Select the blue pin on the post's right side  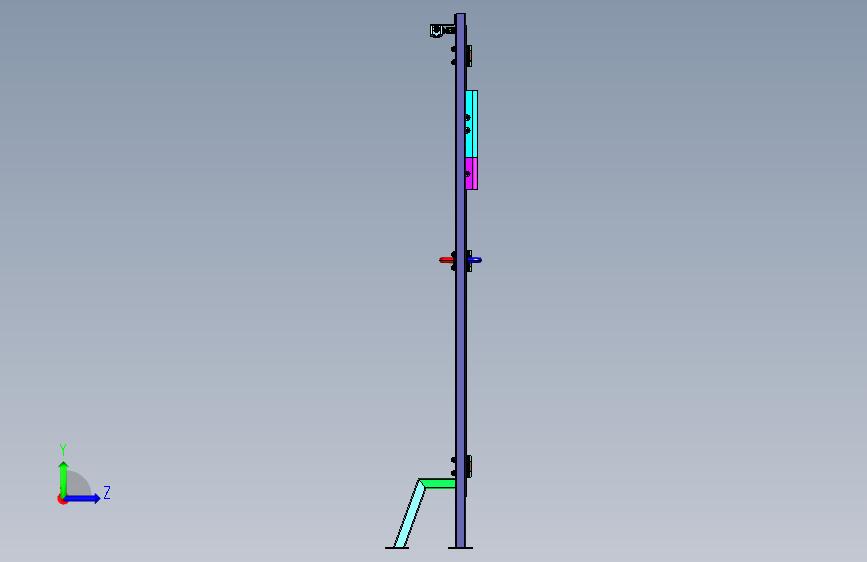(x=475, y=259)
